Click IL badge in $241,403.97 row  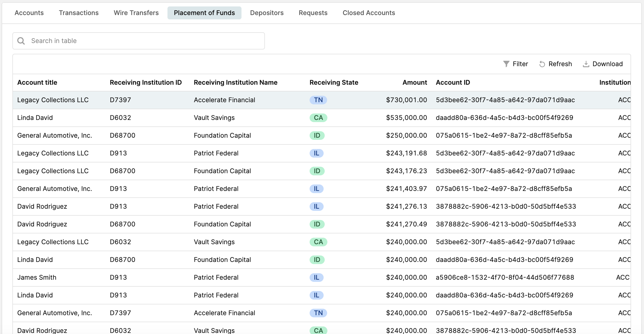point(316,189)
